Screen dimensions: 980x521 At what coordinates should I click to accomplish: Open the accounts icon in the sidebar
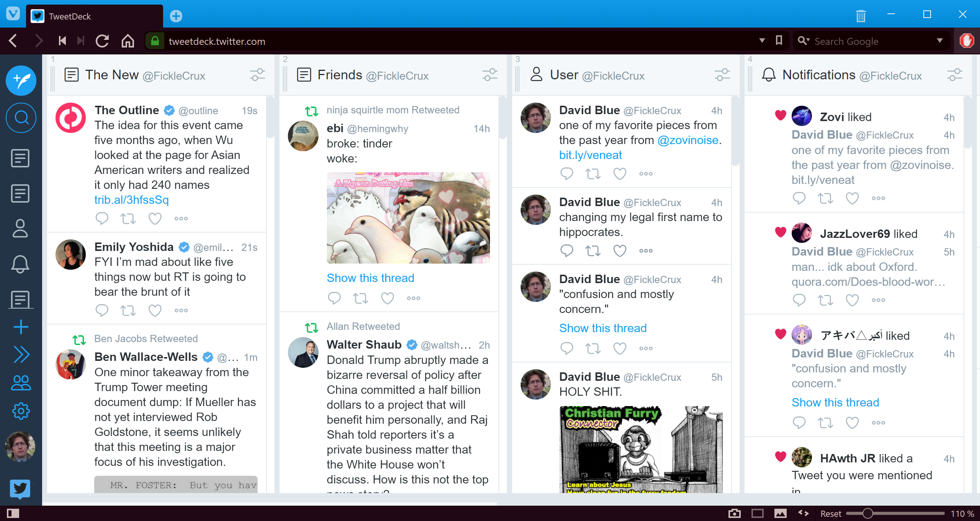[21, 383]
